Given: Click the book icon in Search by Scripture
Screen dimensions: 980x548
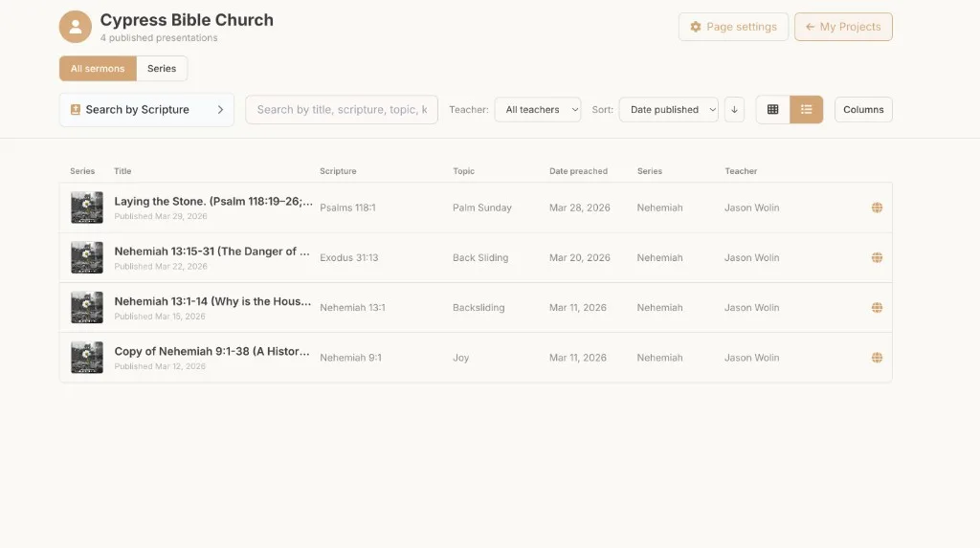Looking at the screenshot, I should click(76, 109).
